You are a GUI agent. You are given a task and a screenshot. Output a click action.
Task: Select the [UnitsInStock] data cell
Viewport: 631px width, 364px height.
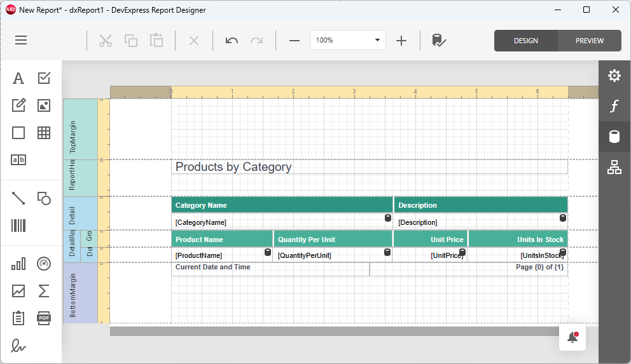[x=518, y=255]
